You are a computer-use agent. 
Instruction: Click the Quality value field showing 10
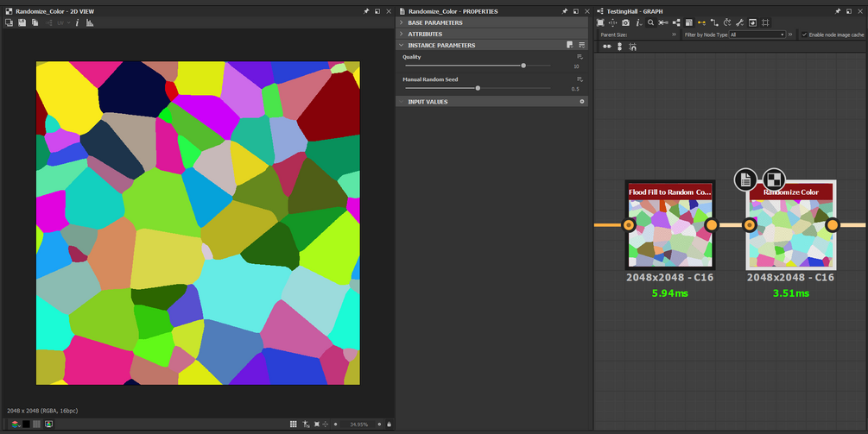[x=576, y=66]
